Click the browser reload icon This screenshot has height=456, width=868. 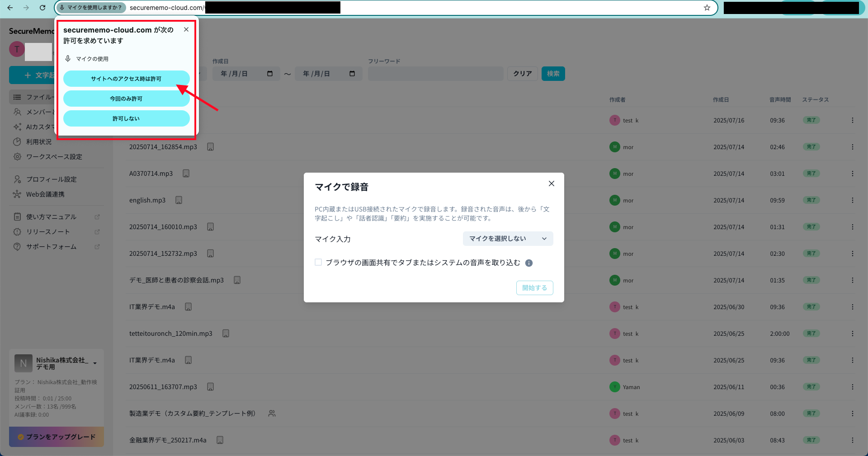pyautogui.click(x=42, y=8)
